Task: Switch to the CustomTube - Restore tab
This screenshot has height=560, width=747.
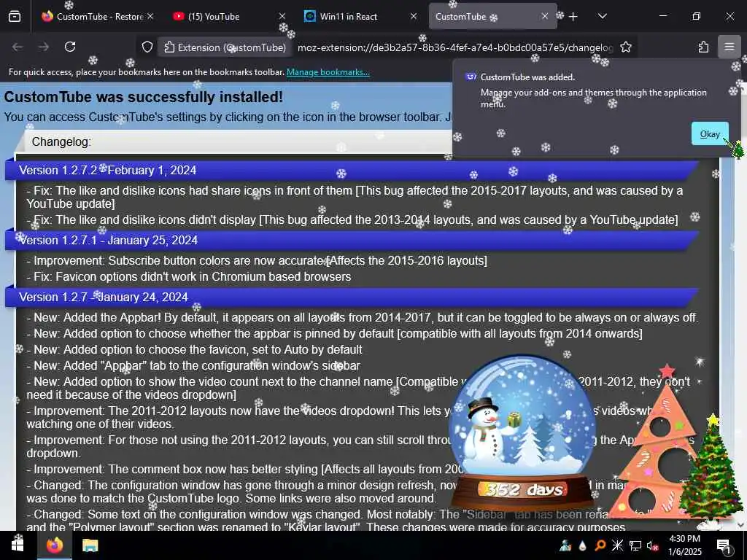Action: tap(93, 17)
